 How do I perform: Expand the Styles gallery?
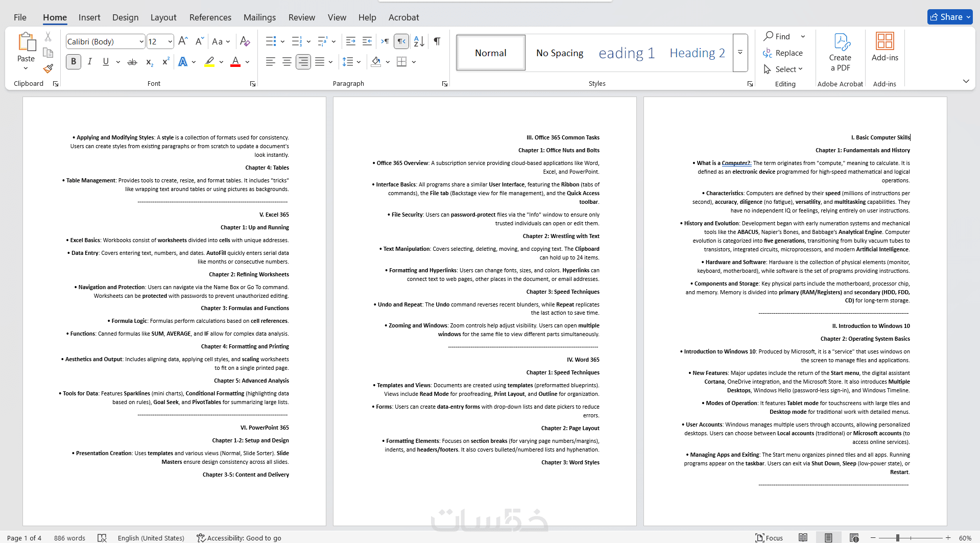point(740,53)
